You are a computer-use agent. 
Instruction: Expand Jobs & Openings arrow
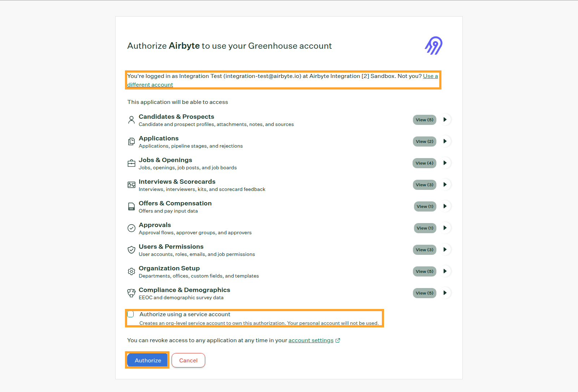pyautogui.click(x=445, y=163)
